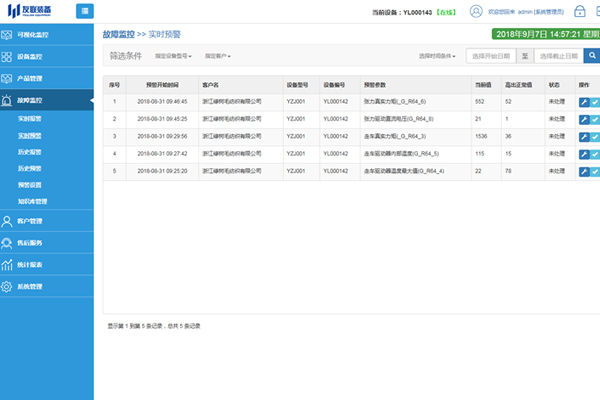Click the checkmark icon in row 2
The image size is (600, 400).
coord(595,119)
